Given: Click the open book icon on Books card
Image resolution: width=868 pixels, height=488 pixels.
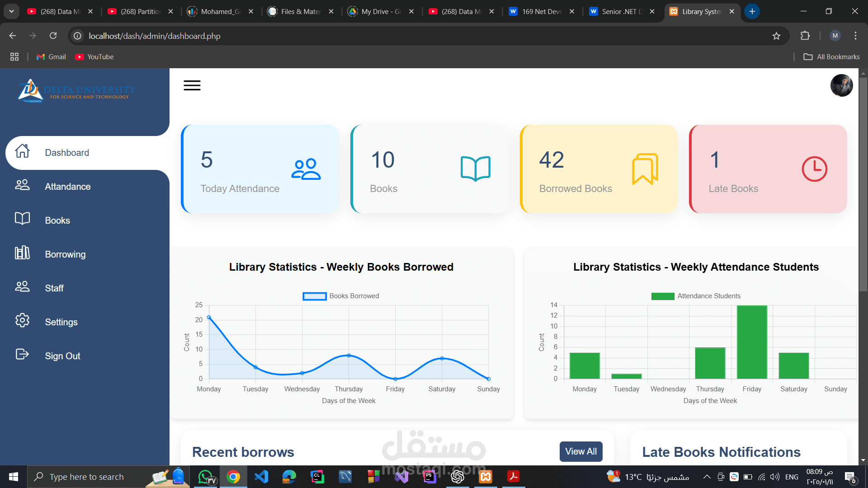Looking at the screenshot, I should point(476,169).
